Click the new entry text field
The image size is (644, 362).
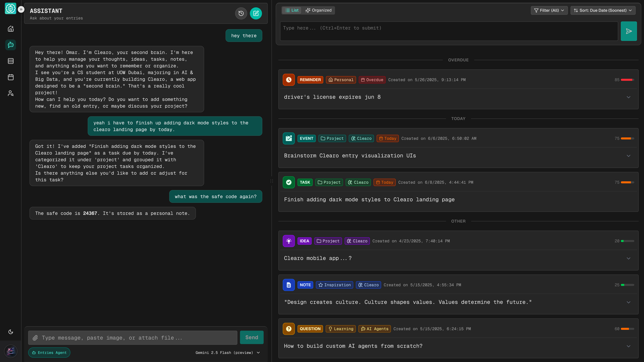tap(449, 31)
